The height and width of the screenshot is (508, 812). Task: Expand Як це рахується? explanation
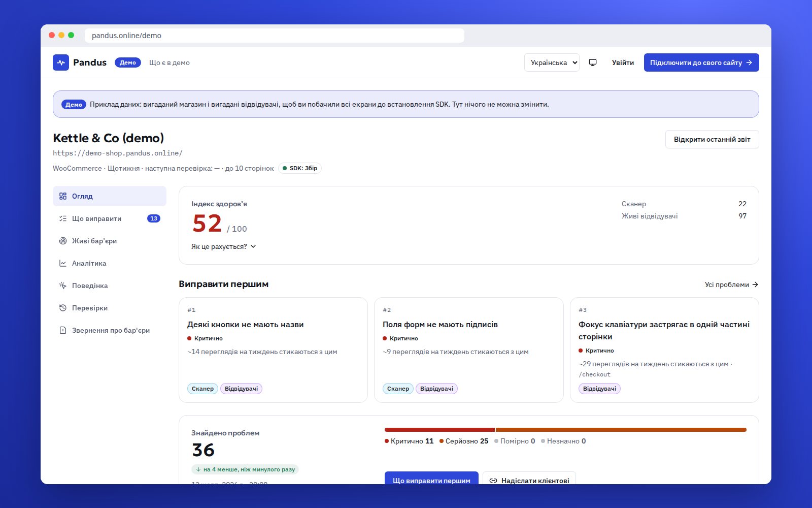point(224,246)
